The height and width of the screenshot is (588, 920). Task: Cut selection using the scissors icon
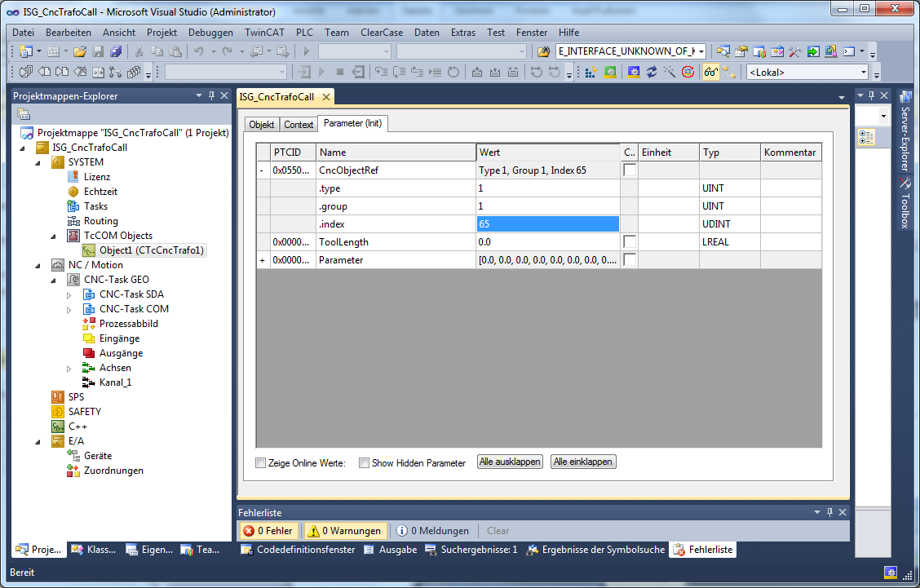point(140,51)
